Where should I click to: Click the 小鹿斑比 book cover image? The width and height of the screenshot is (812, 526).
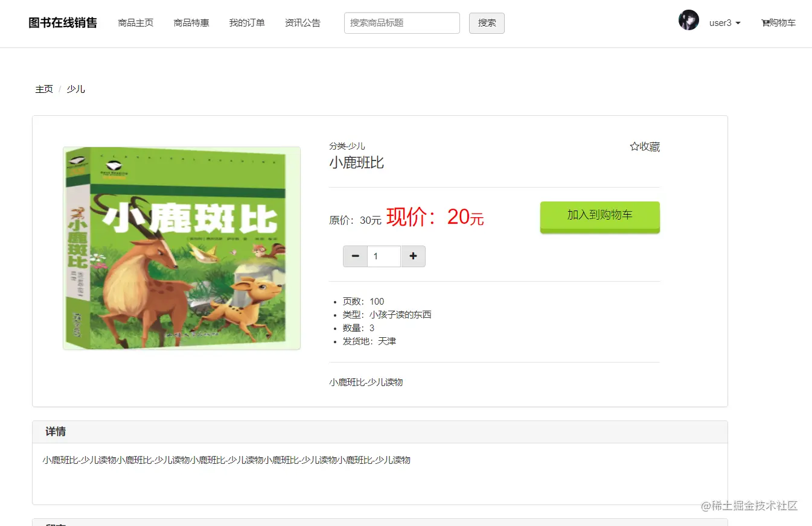(182, 248)
